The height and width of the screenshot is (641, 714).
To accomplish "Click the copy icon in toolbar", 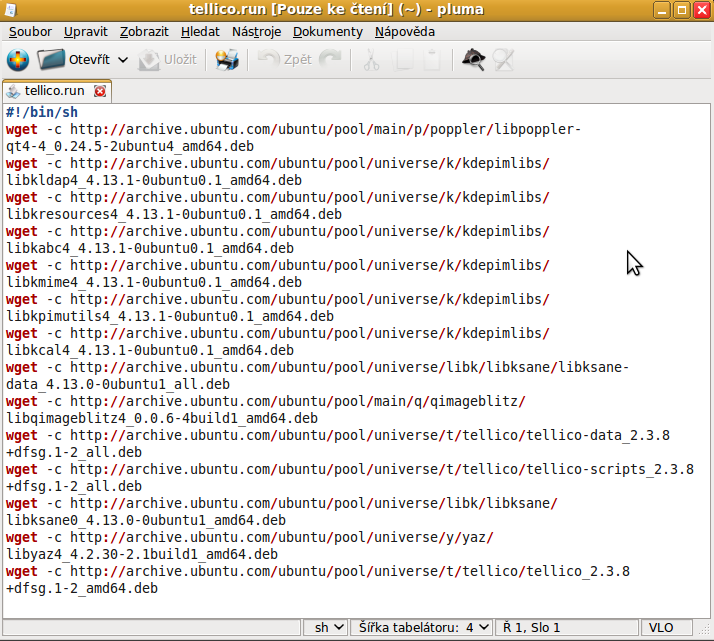I will pos(403,60).
